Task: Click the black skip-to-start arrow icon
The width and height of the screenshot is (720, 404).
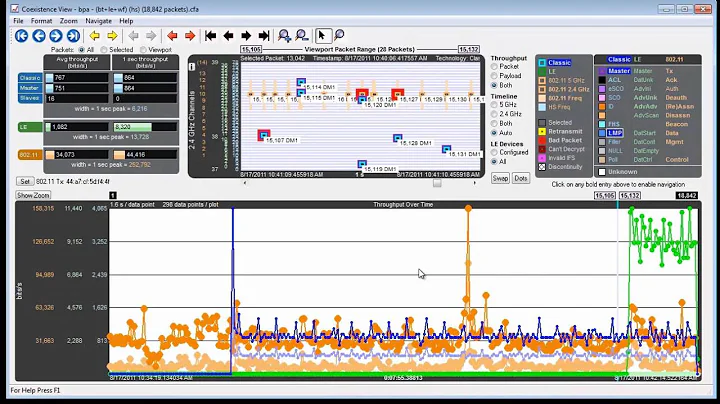Action: pos(211,36)
